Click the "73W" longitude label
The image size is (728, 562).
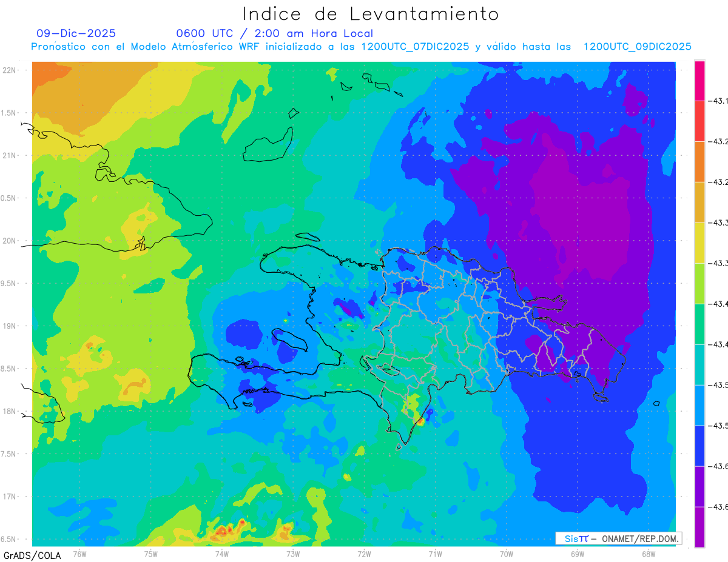pyautogui.click(x=293, y=554)
